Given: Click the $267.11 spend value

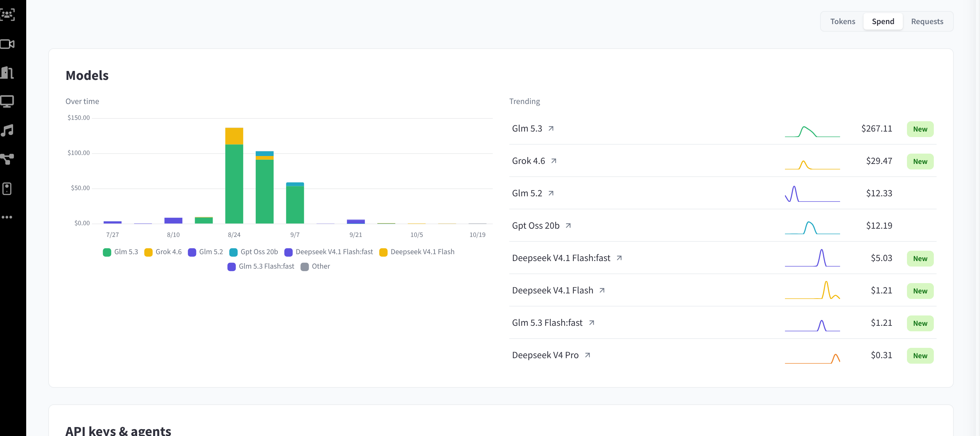Looking at the screenshot, I should pyautogui.click(x=877, y=128).
